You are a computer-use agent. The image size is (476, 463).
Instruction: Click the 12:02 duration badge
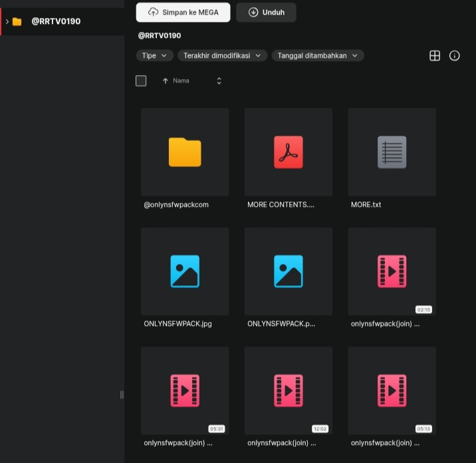[320, 429]
